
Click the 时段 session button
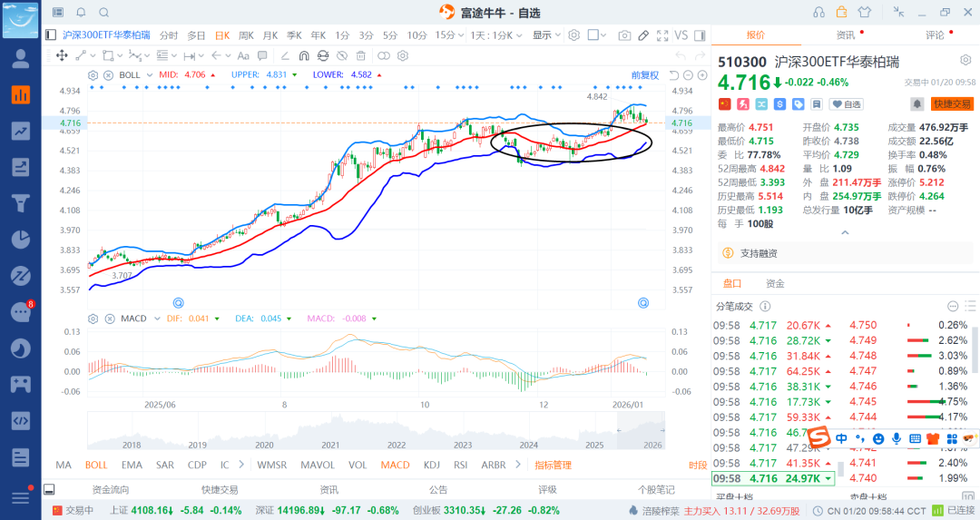(x=698, y=465)
